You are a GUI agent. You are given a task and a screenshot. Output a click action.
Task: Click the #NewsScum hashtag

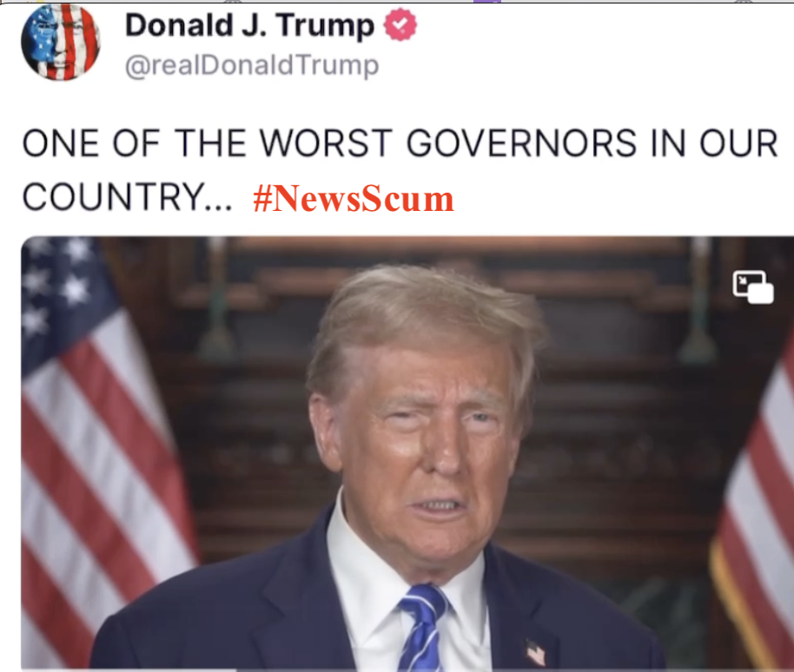[353, 198]
